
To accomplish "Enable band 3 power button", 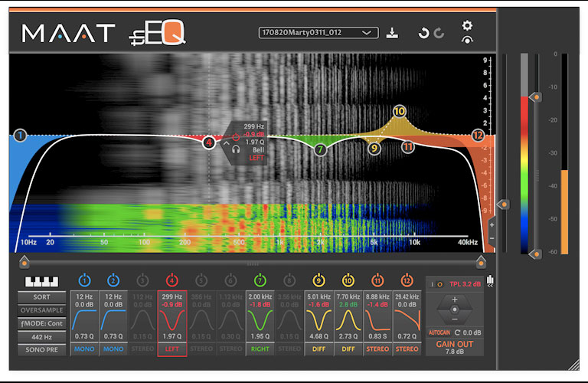I will (x=142, y=280).
